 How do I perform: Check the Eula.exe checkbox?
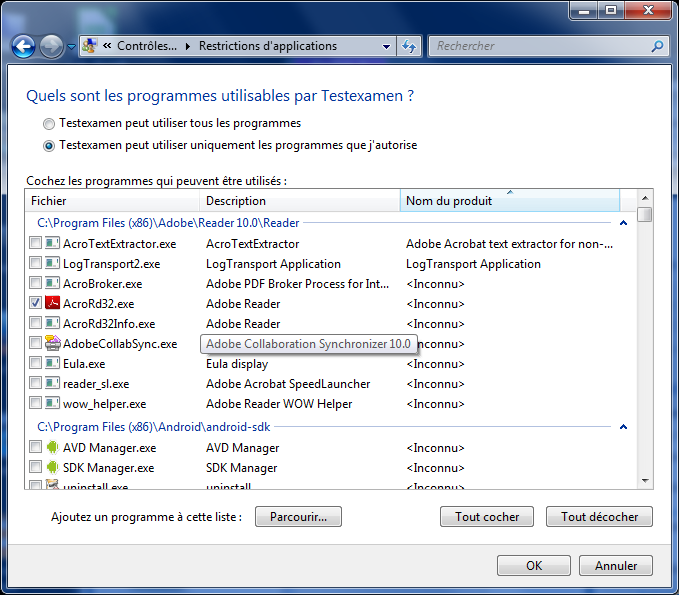(36, 362)
